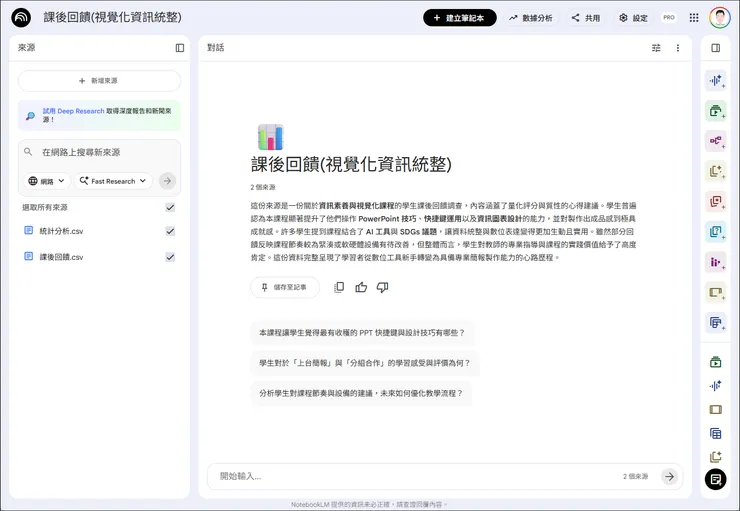Open the Google apps grid

(x=694, y=18)
